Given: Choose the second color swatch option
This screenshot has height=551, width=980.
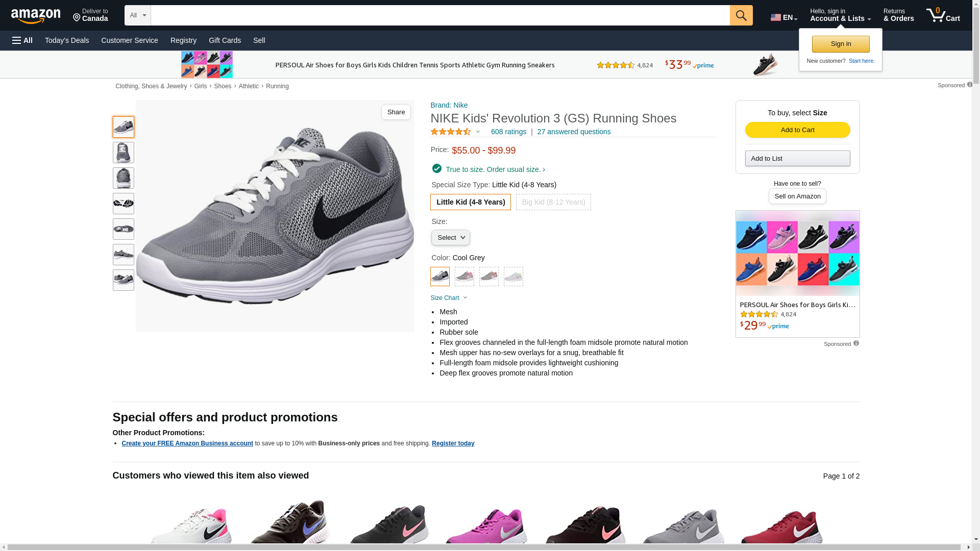Looking at the screenshot, I should (464, 277).
